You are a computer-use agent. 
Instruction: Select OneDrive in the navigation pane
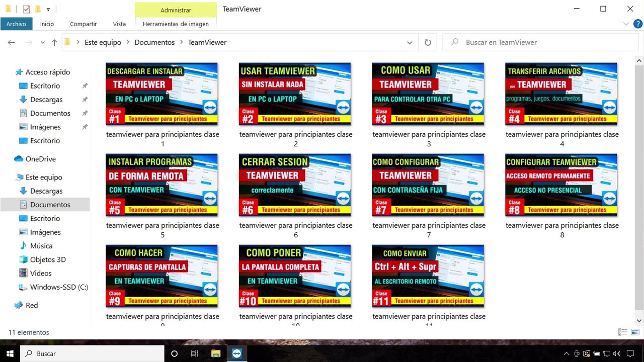tap(40, 159)
